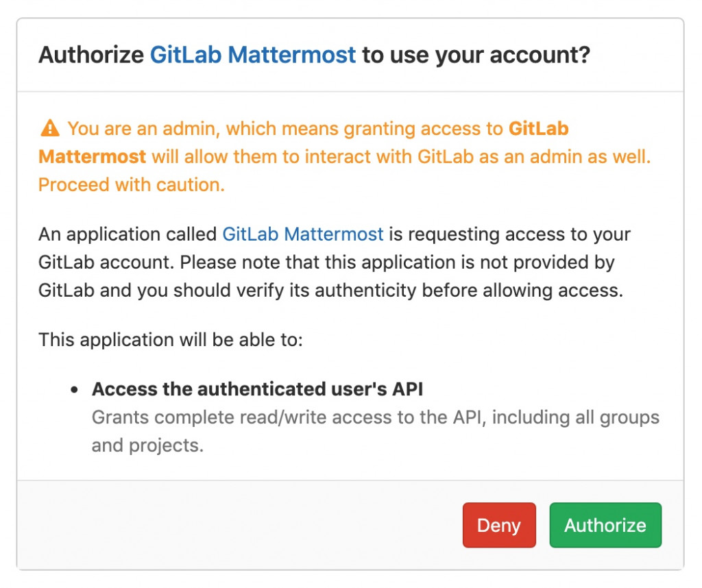Click 'An application called' text
Image resolution: width=702 pixels, height=588 pixels.
tap(128, 234)
